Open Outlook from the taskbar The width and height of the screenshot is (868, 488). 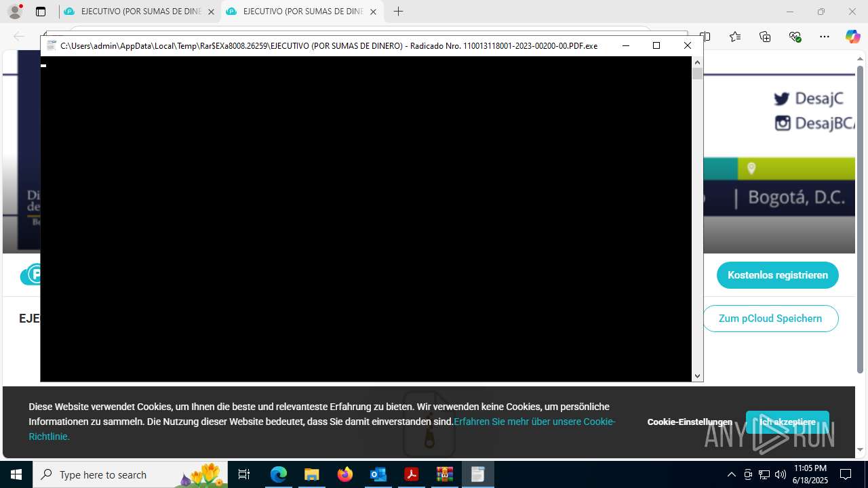tap(378, 474)
